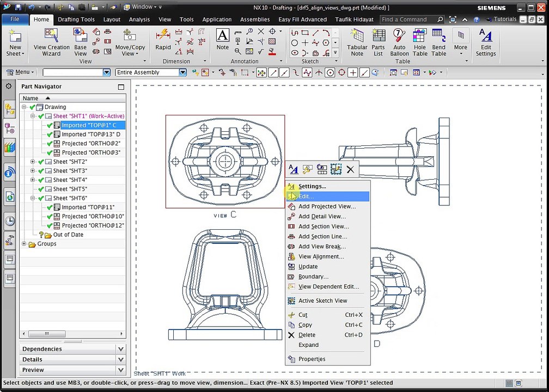Toggle checkmark of Imported "TOP@13" D
Screen dimensions: 549x392
click(x=50, y=134)
